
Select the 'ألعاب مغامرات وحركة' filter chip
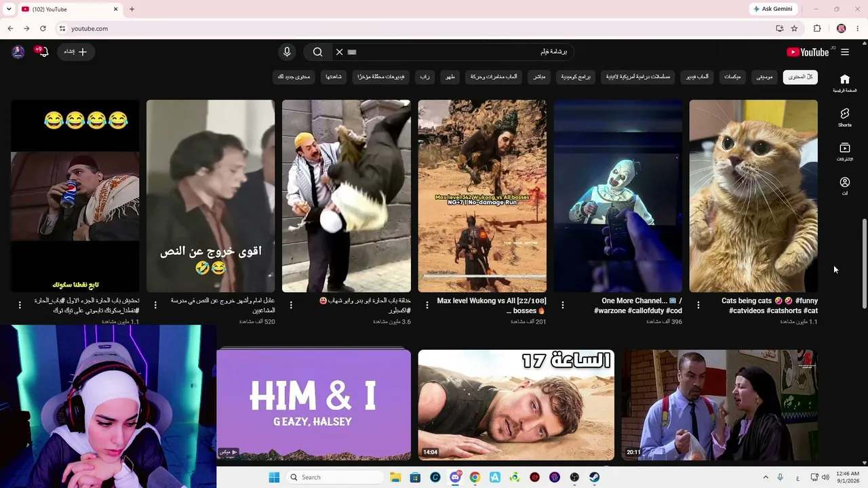click(494, 77)
